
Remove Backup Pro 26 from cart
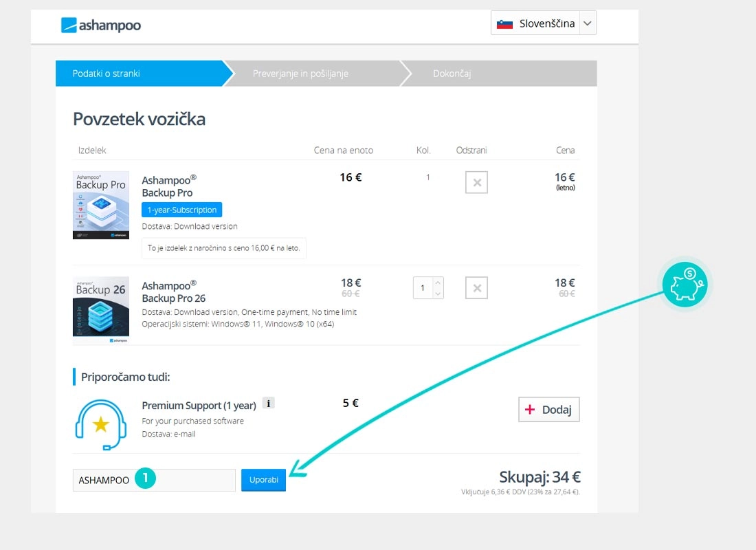(476, 288)
